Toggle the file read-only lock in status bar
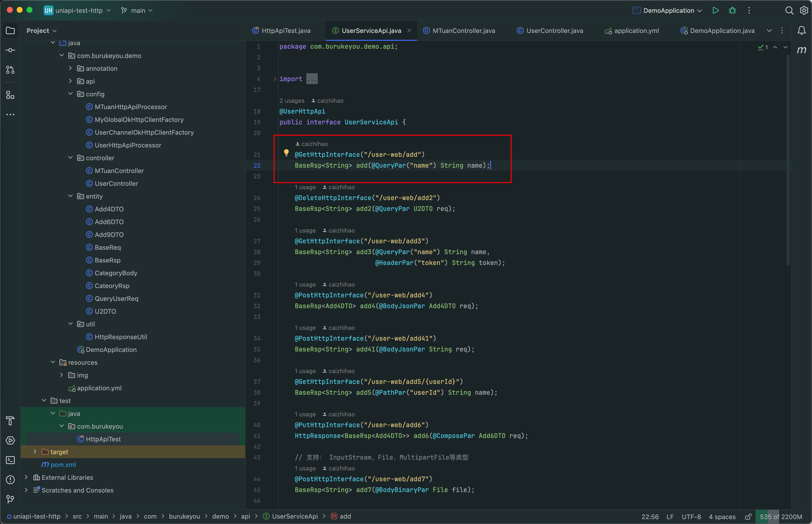The height and width of the screenshot is (524, 812). (x=748, y=517)
